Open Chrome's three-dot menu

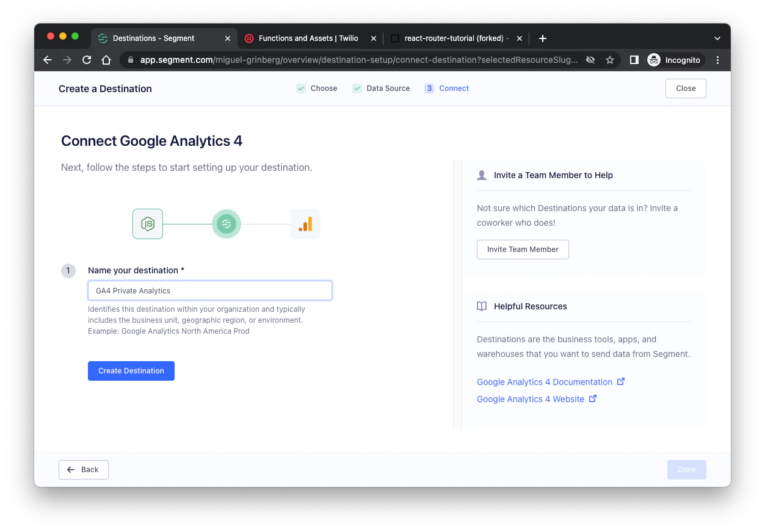coord(717,60)
